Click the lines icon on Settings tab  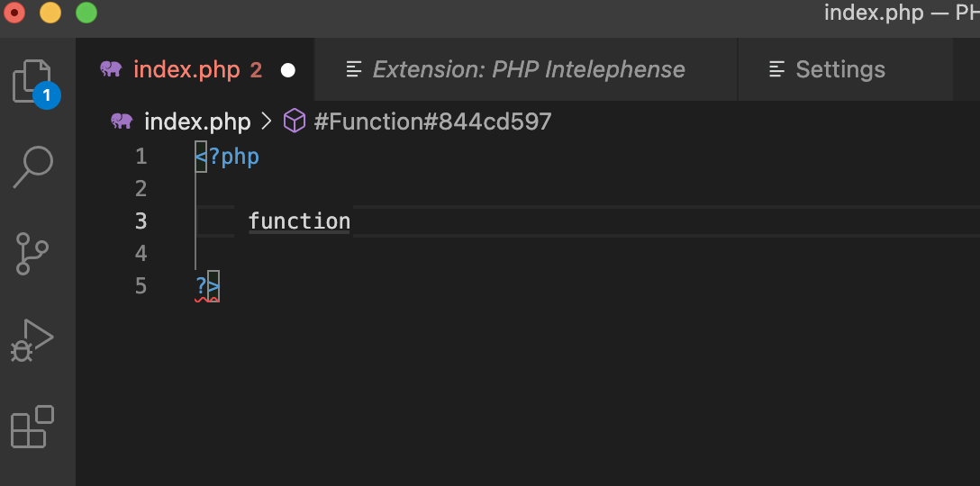[776, 69]
